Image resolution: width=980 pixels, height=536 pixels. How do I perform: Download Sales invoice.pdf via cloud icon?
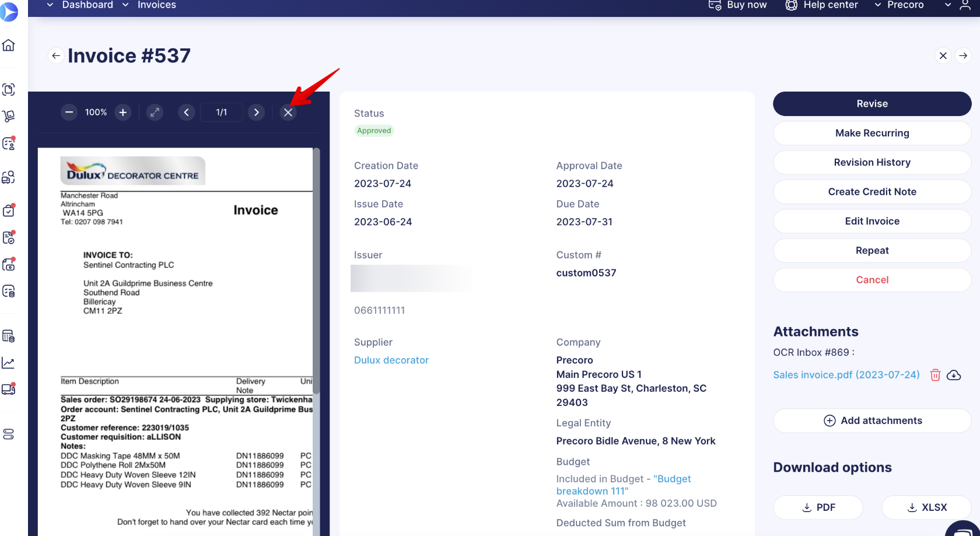point(954,375)
